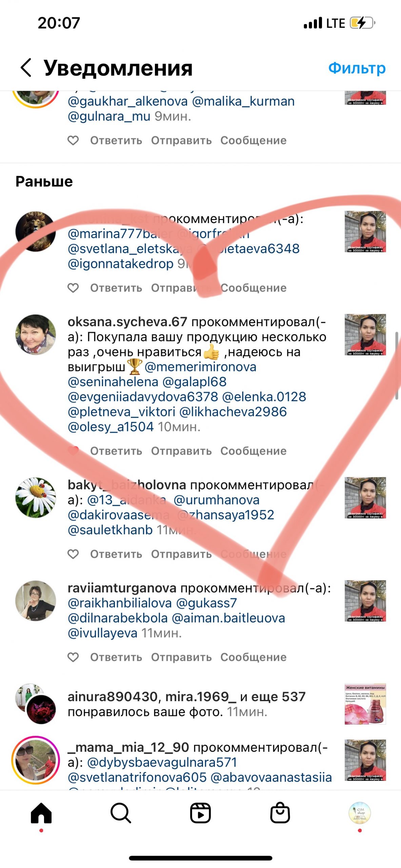Tap Отправить Сообщение under raviiamturganova's comment
401x868 pixels.
point(219,657)
